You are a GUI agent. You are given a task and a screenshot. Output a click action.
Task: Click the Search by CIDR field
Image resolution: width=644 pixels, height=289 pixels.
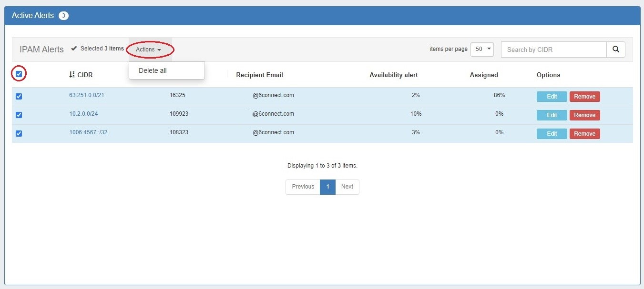pos(553,50)
